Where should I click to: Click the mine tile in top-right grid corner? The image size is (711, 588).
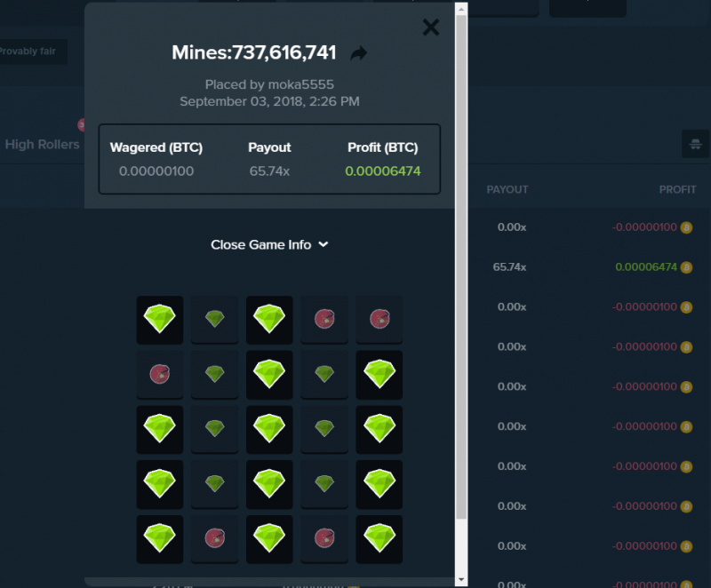pyautogui.click(x=379, y=320)
